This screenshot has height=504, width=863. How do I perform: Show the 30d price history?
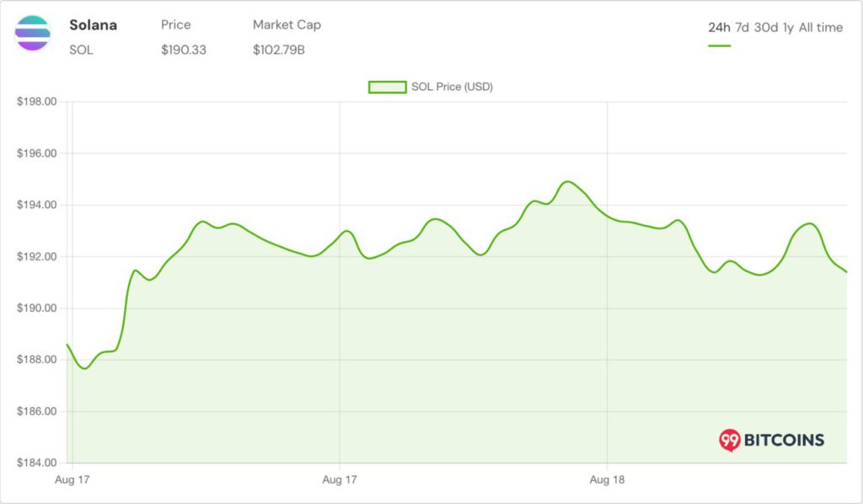765,28
